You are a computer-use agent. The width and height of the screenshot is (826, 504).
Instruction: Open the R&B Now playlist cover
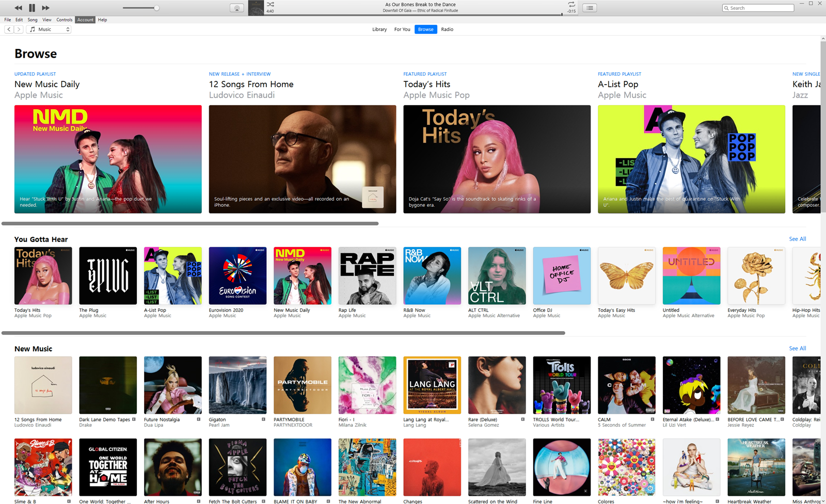click(x=432, y=275)
